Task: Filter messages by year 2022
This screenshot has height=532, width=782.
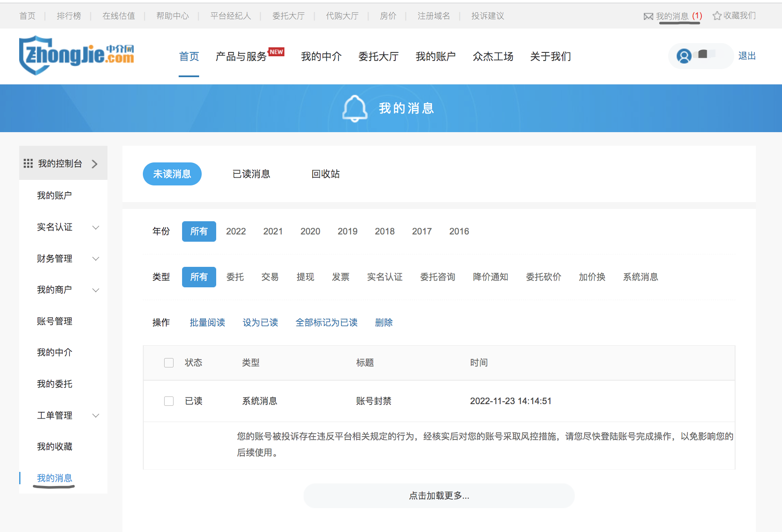Action: click(x=236, y=231)
